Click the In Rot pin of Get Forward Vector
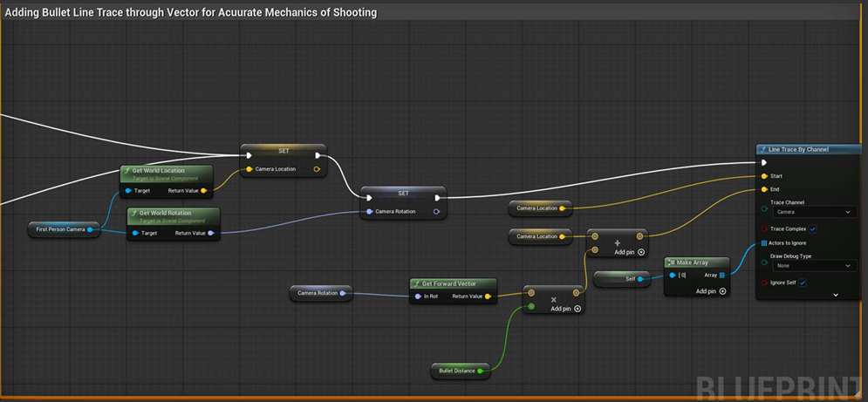868x402 pixels. tap(419, 296)
